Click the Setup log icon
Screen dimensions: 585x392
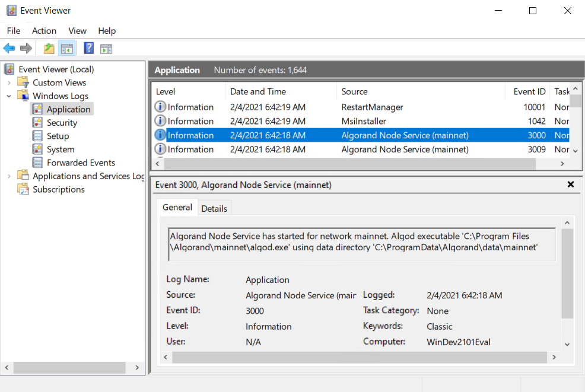pyautogui.click(x=37, y=136)
